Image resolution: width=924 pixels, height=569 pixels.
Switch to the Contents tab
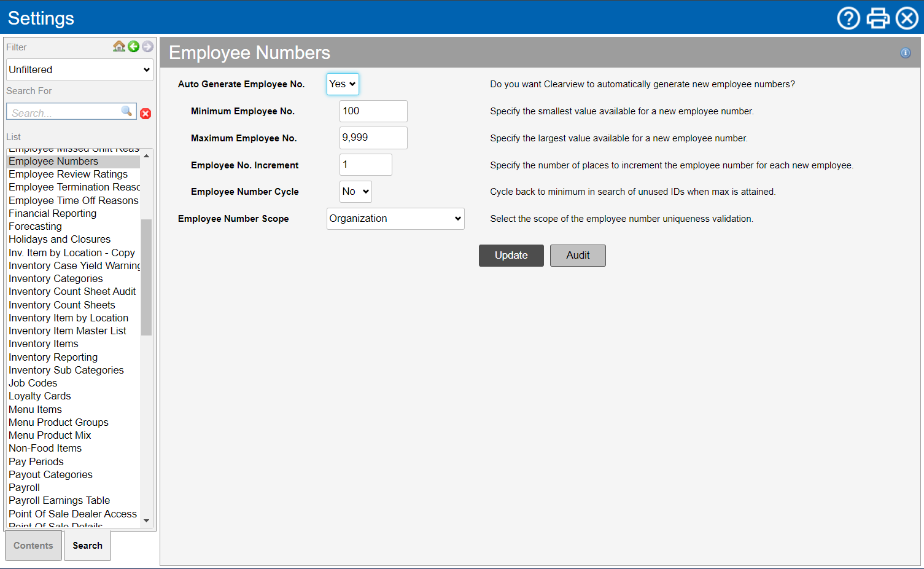(x=33, y=546)
